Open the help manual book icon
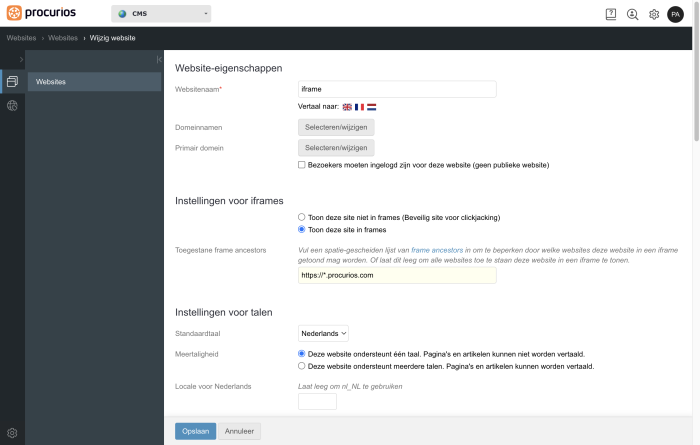Screen dimensions: 700x445 (x=611, y=14)
